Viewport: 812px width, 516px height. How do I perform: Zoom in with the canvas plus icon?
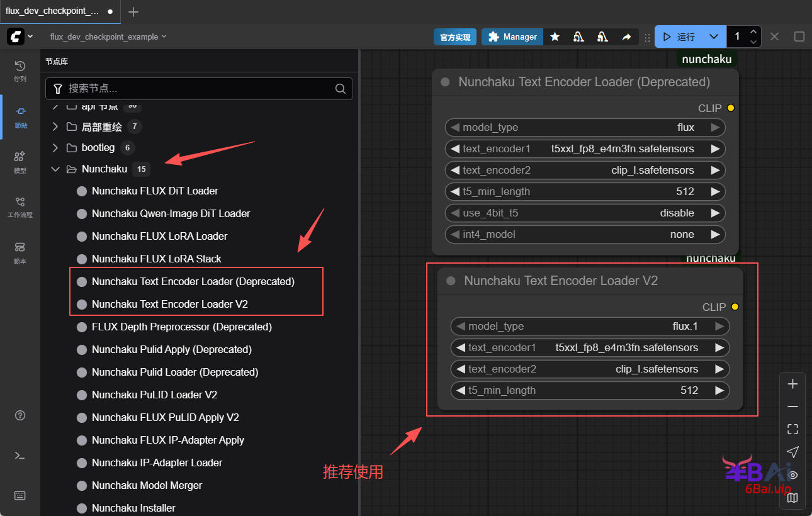[792, 384]
